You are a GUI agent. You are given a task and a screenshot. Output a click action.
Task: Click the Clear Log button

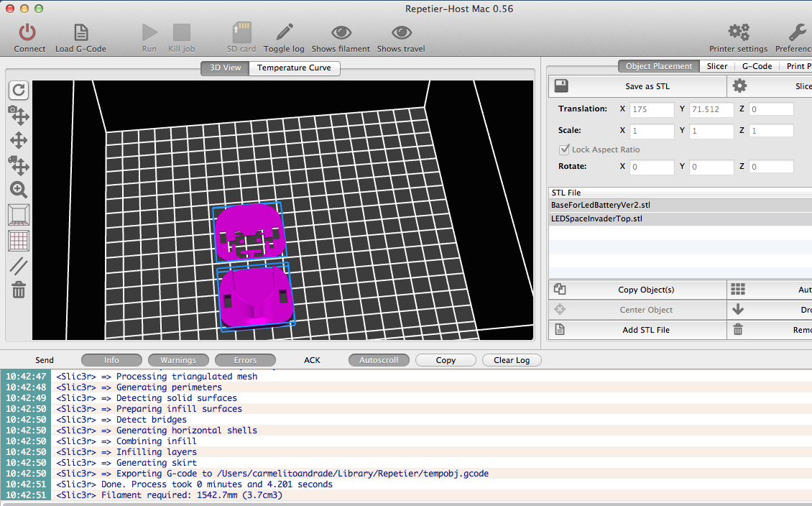[x=512, y=360]
